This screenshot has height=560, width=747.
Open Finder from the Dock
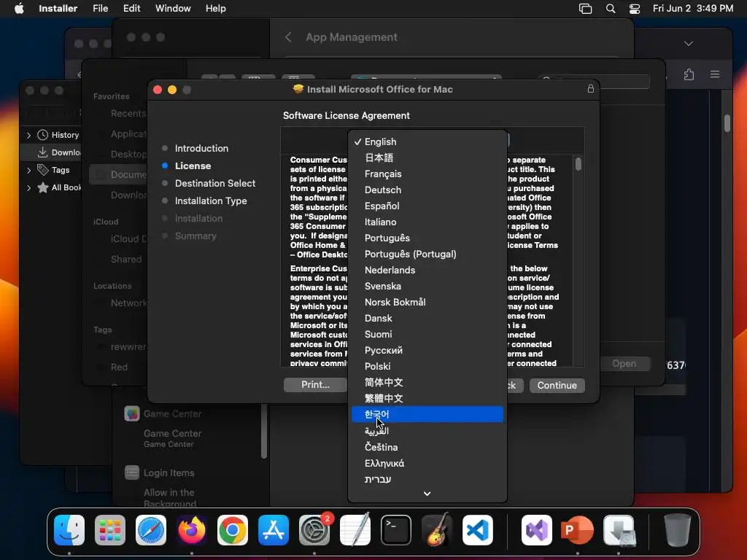tap(69, 530)
